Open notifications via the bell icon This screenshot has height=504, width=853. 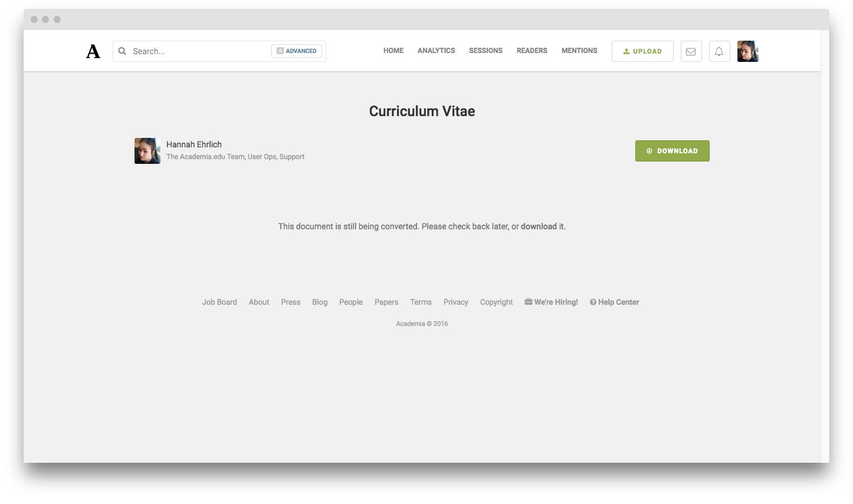click(x=719, y=51)
